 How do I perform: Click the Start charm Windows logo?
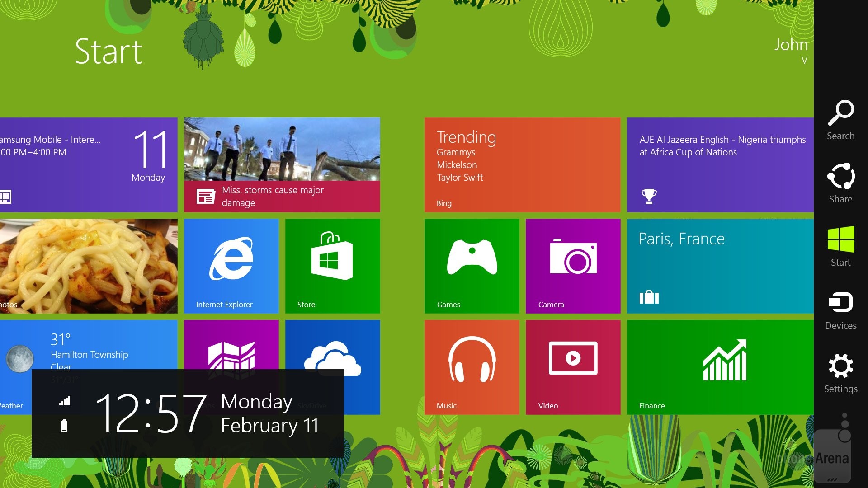coord(840,239)
